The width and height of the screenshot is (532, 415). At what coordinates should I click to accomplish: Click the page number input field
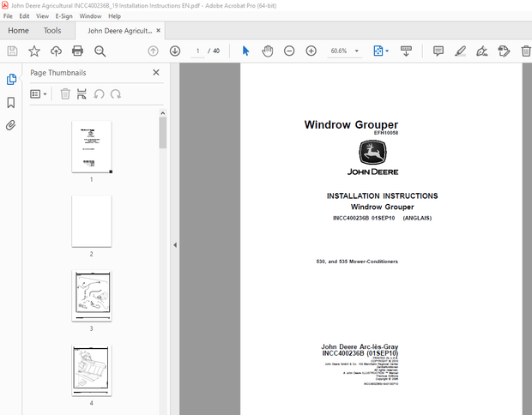[x=198, y=51]
